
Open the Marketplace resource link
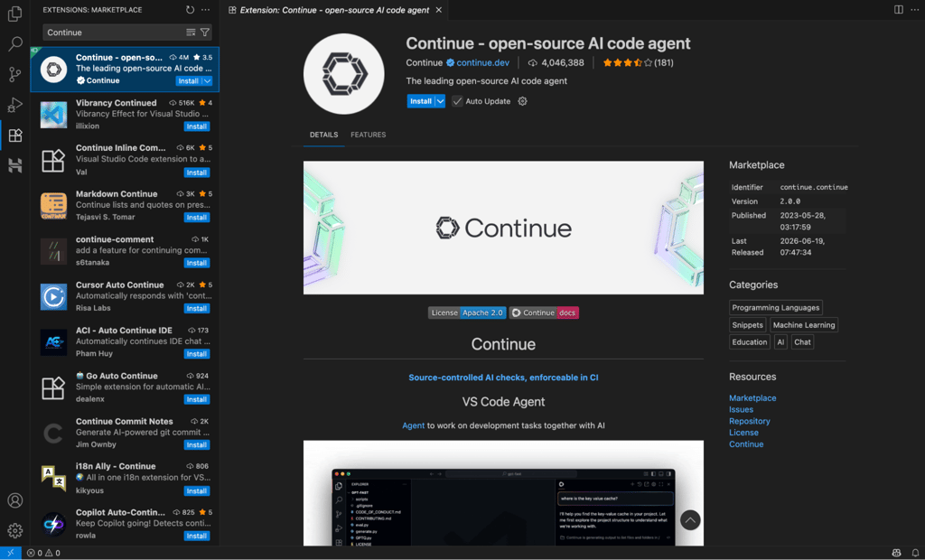coord(752,398)
